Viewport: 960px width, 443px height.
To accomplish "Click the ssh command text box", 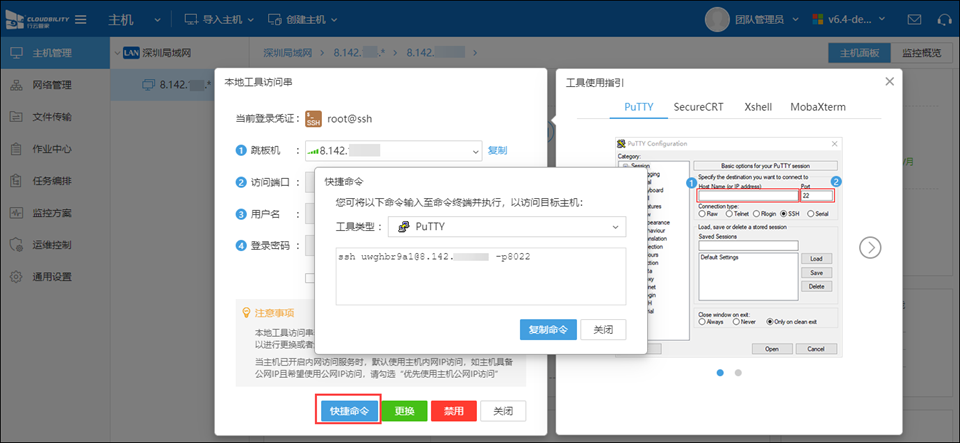I will click(x=480, y=275).
